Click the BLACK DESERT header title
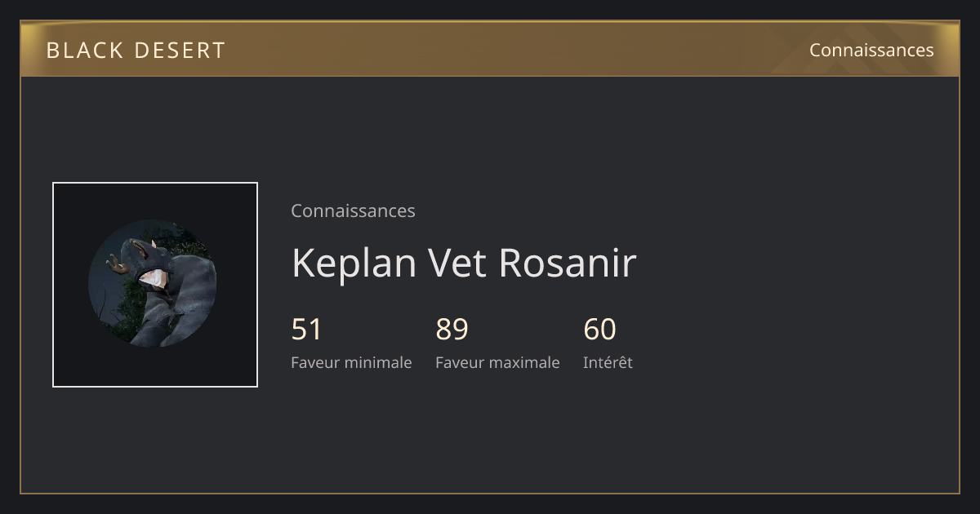The width and height of the screenshot is (980, 514). (136, 51)
